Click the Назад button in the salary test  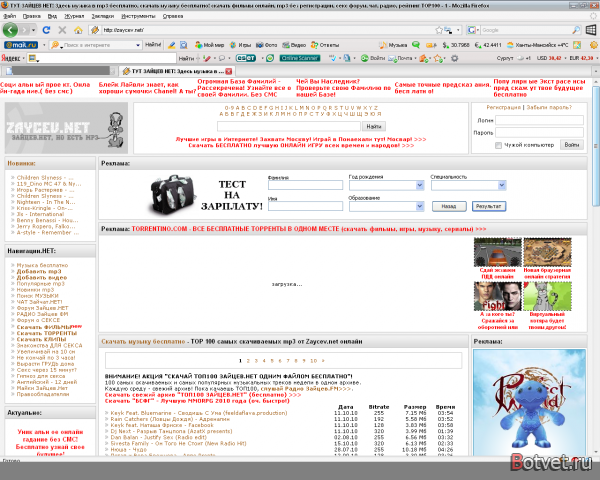(449, 206)
